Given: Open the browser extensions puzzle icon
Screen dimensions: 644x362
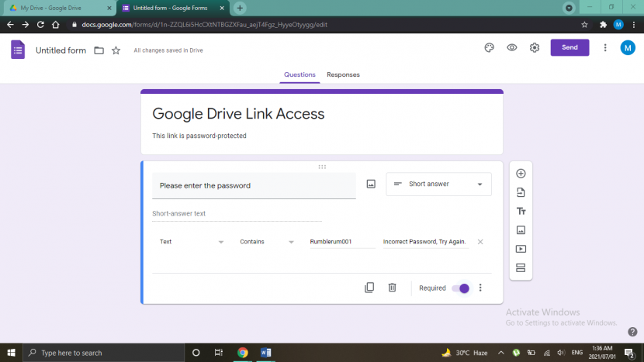Looking at the screenshot, I should coord(603,25).
